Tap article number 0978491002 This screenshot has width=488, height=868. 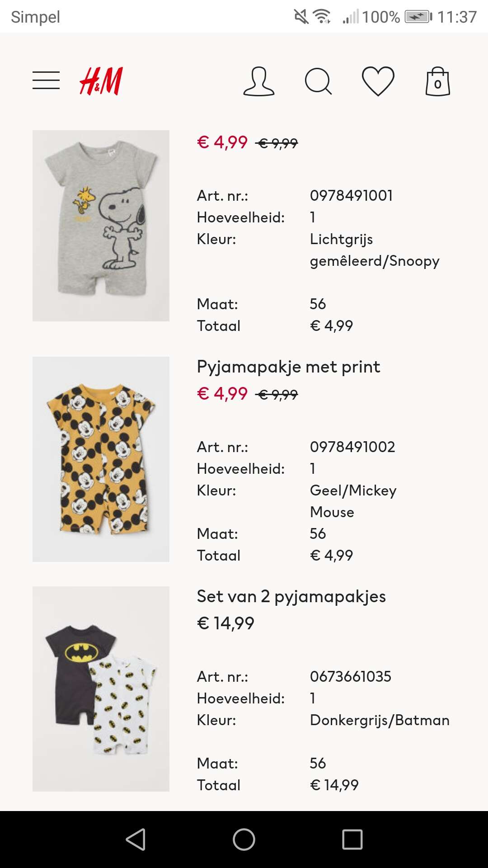pyautogui.click(x=352, y=447)
